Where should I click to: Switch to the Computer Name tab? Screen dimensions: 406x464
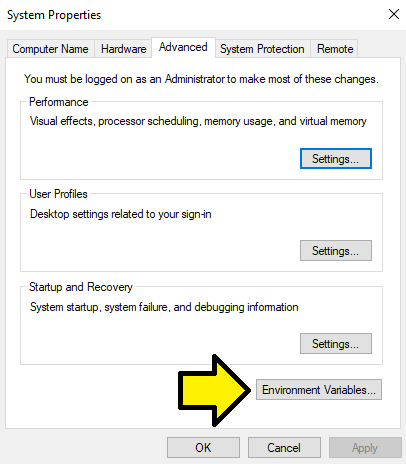(x=50, y=49)
